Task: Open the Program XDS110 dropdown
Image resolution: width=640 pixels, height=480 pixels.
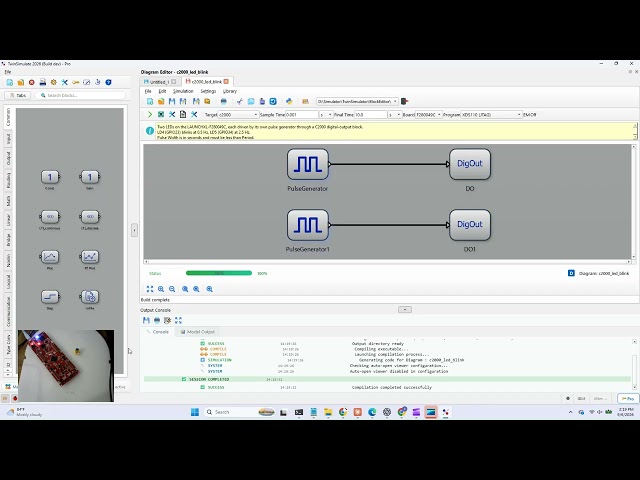Action: pos(519,115)
